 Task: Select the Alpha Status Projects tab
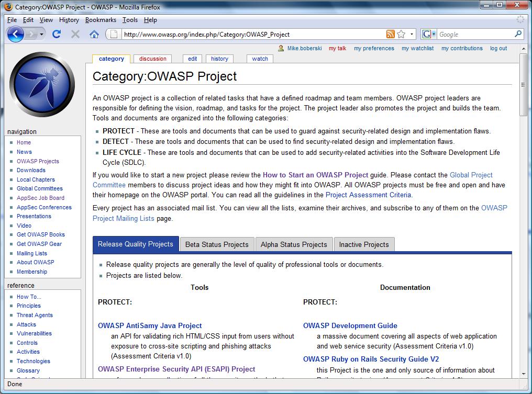pos(294,244)
